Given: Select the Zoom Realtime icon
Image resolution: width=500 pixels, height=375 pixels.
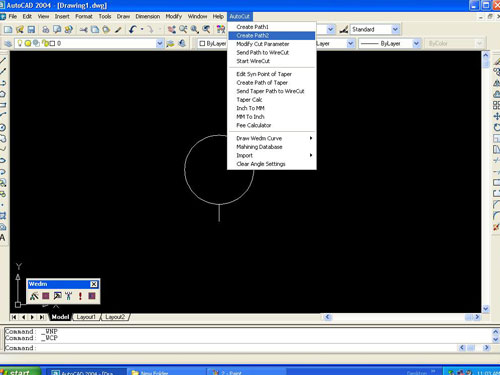Looking at the screenshot, I should pos(183,30).
